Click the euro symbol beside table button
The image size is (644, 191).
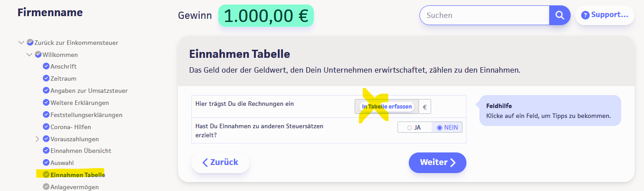[425, 107]
